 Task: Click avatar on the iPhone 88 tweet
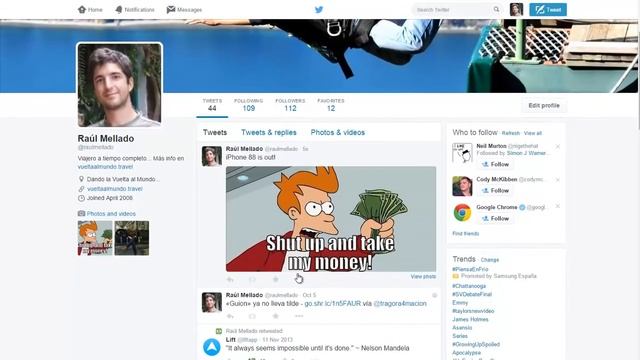[212, 156]
